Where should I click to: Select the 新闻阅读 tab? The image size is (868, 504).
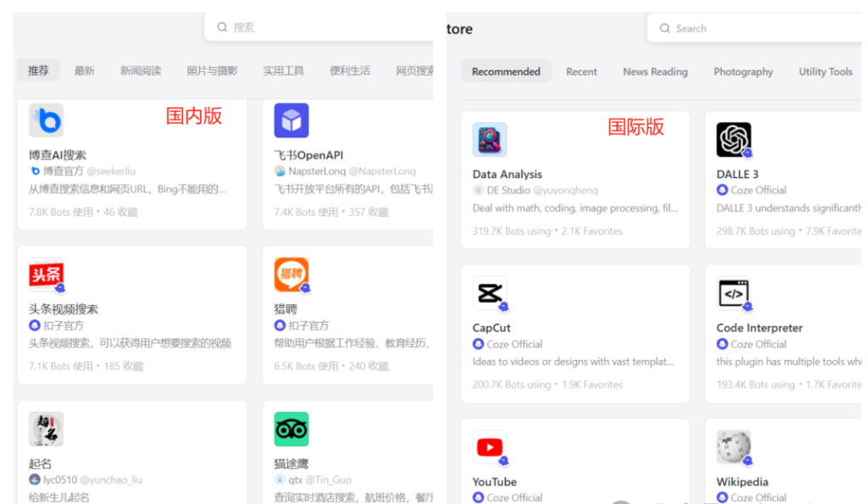point(141,71)
